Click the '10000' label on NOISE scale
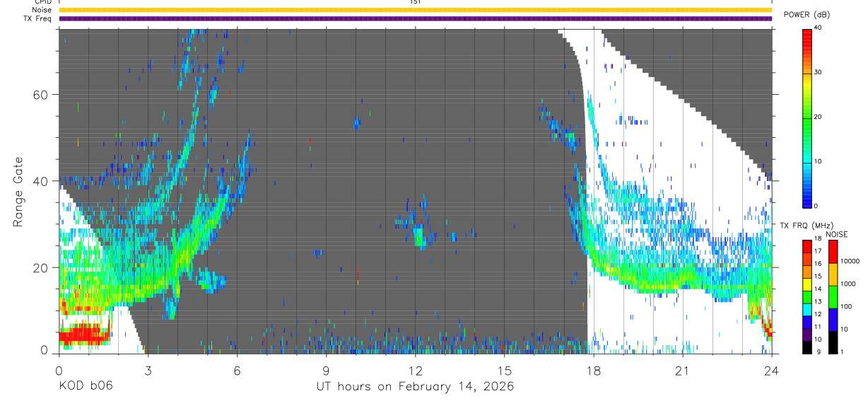The width and height of the screenshot is (868, 401). coord(849,262)
